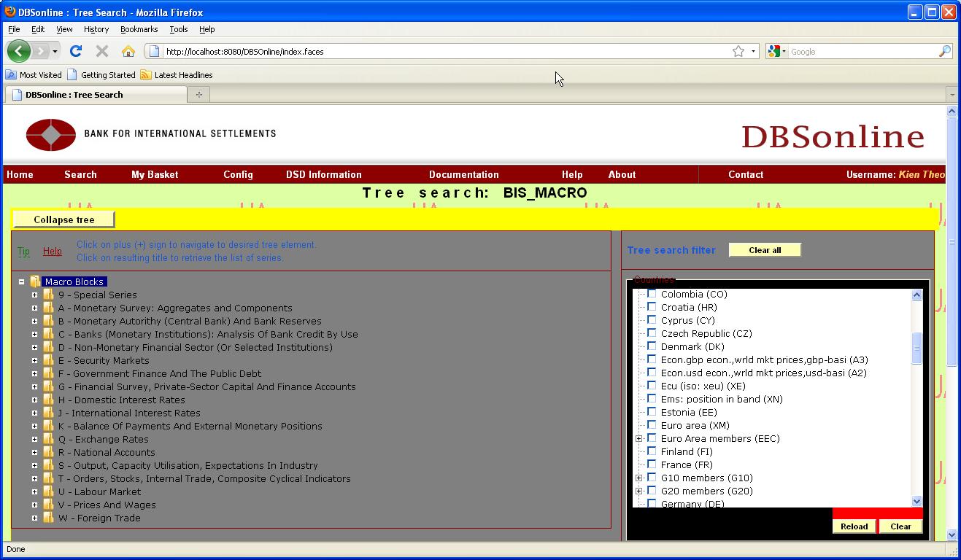Screen dimensions: 961x560
Task: Click folder icon of R - National Accounts
Action: click(x=48, y=452)
